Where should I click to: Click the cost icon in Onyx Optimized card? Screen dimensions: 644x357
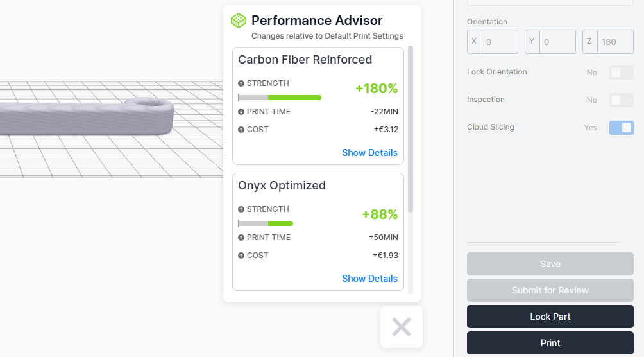(x=241, y=256)
